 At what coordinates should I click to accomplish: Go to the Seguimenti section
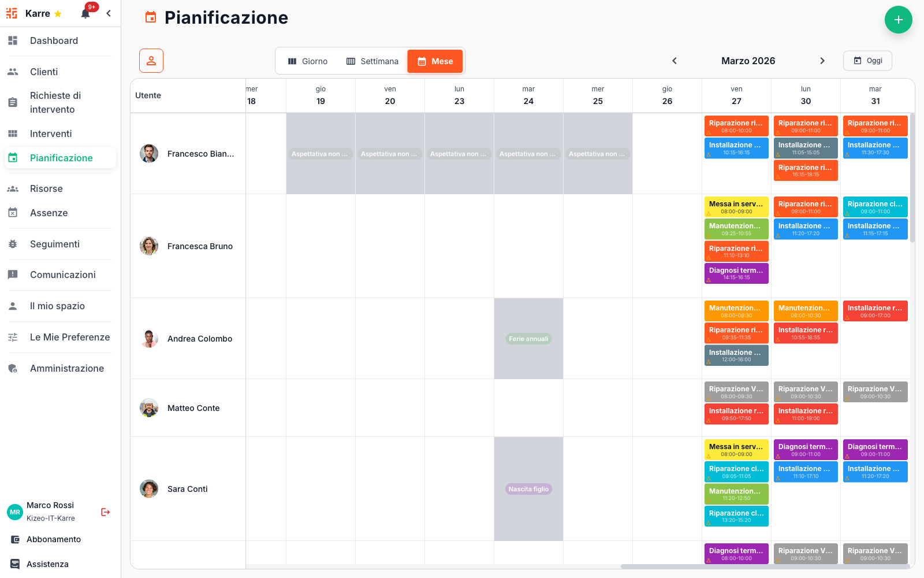54,244
